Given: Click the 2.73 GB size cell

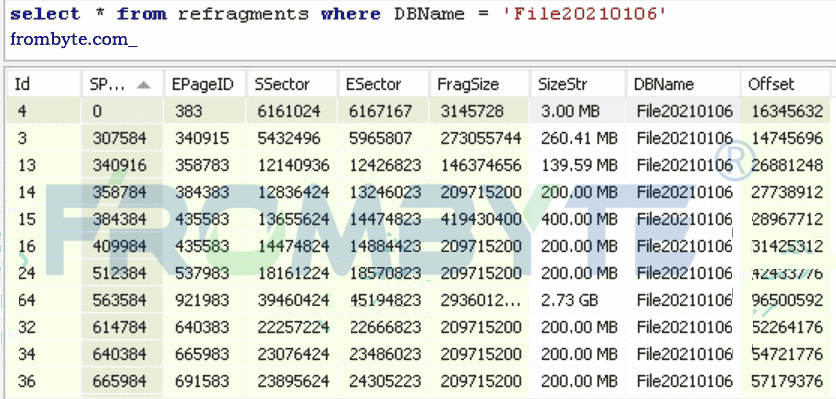Looking at the screenshot, I should point(569,300).
